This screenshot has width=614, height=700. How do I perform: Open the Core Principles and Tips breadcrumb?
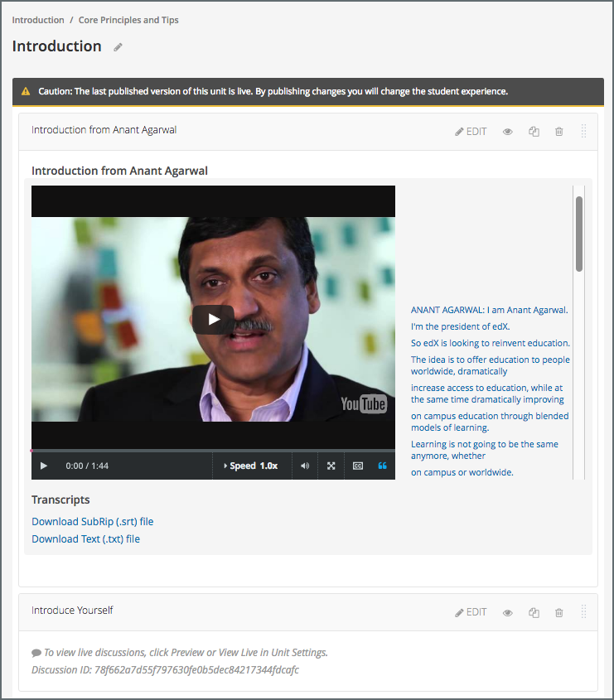click(128, 20)
